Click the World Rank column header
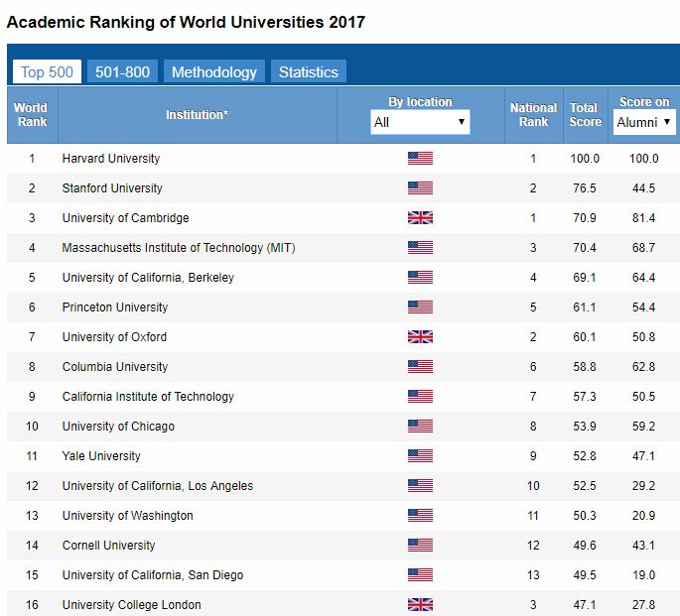680x616 pixels. pos(32,115)
